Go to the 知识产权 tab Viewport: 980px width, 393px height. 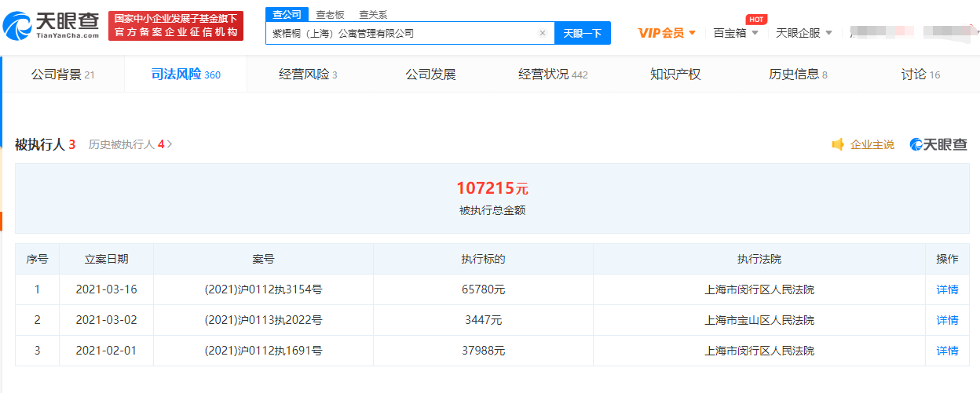[x=675, y=75]
